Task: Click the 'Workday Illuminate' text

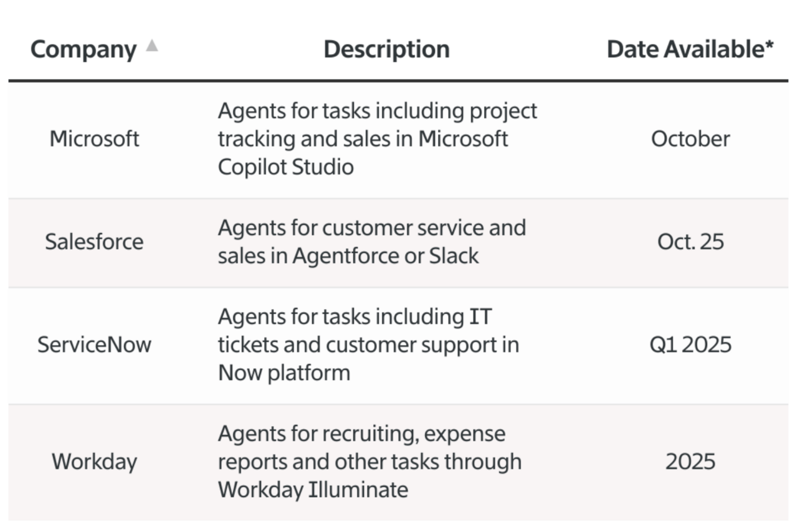Action: 313,490
